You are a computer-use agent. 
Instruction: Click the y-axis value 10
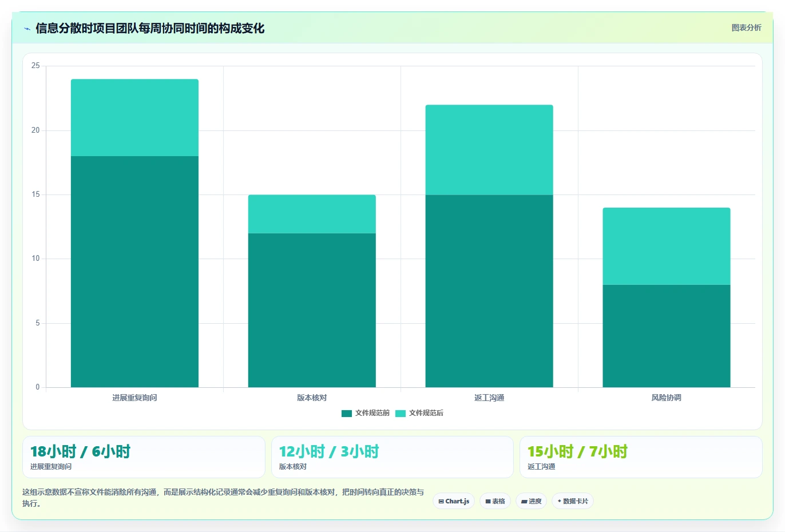click(35, 259)
